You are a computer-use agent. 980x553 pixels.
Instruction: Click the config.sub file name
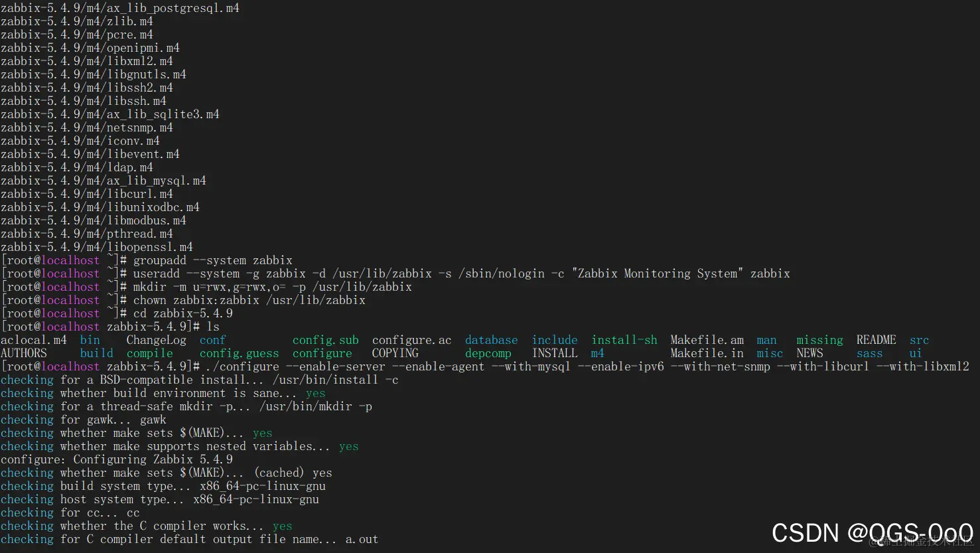(326, 340)
